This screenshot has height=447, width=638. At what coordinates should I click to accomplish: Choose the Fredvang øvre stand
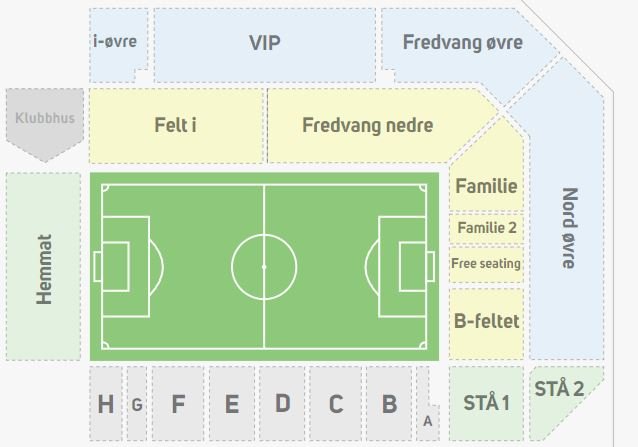pos(463,43)
